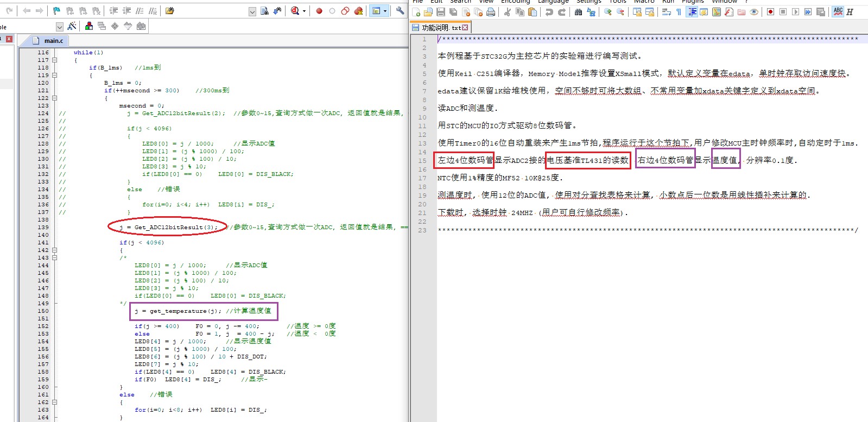Collapse the code block at line 162
The width and height of the screenshot is (868, 422).
(x=54, y=402)
